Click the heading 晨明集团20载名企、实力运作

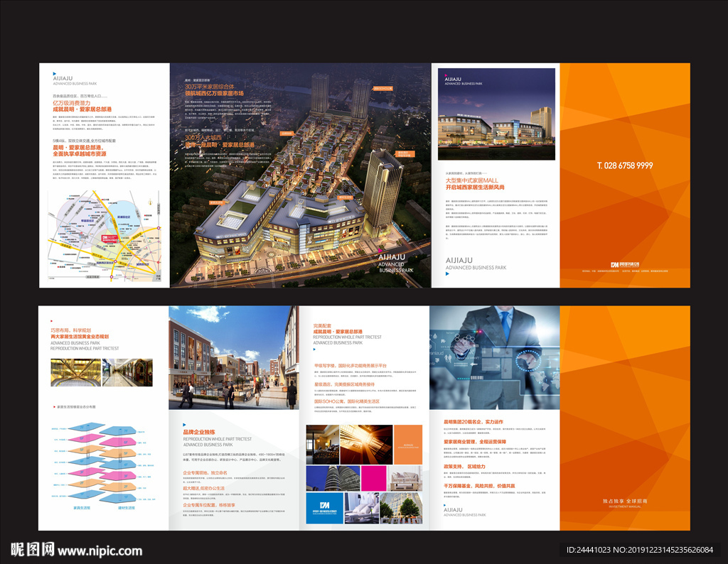(x=473, y=422)
